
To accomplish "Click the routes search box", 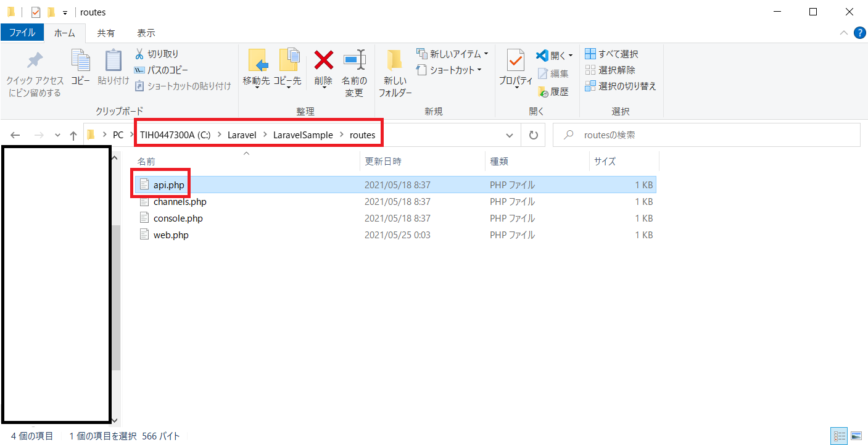I will click(706, 135).
